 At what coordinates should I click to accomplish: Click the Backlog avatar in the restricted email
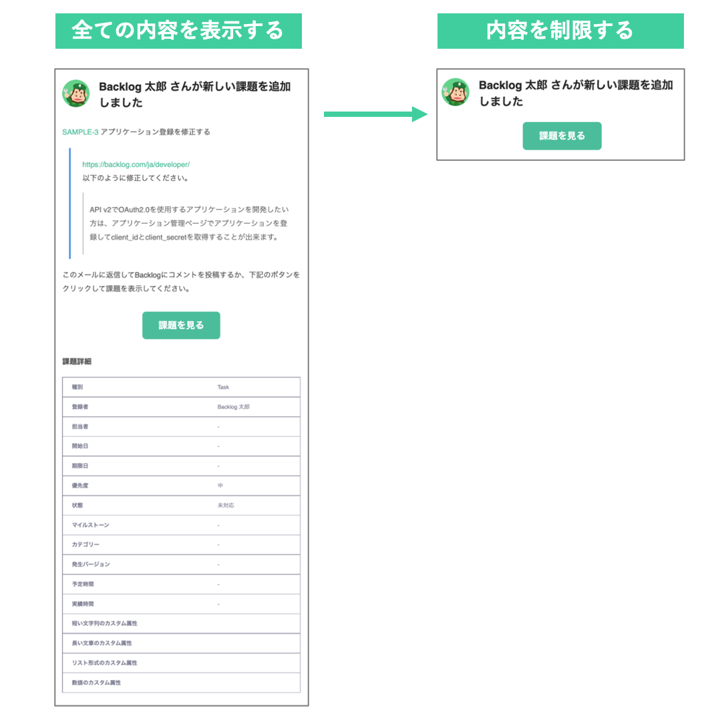[x=455, y=92]
